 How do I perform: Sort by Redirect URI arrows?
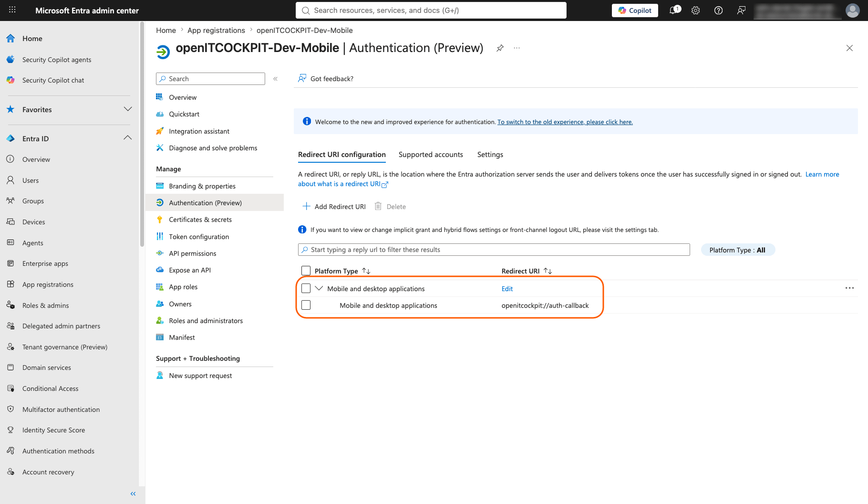point(548,271)
